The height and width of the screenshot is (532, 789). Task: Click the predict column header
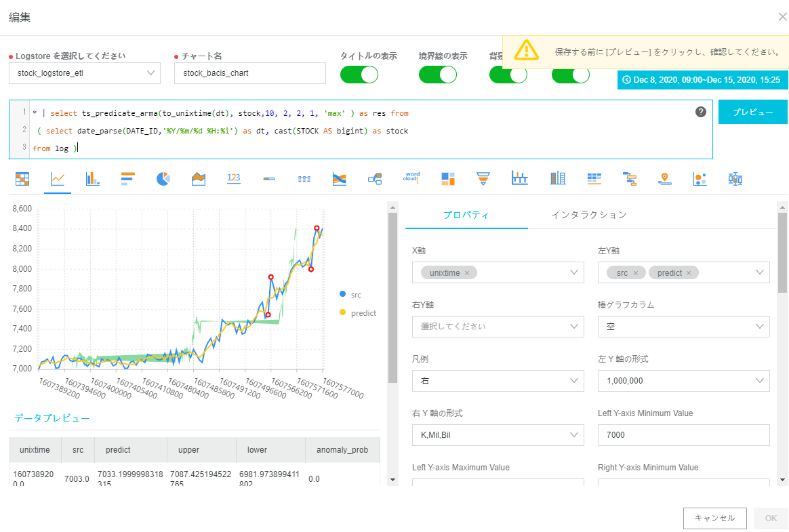(131, 450)
